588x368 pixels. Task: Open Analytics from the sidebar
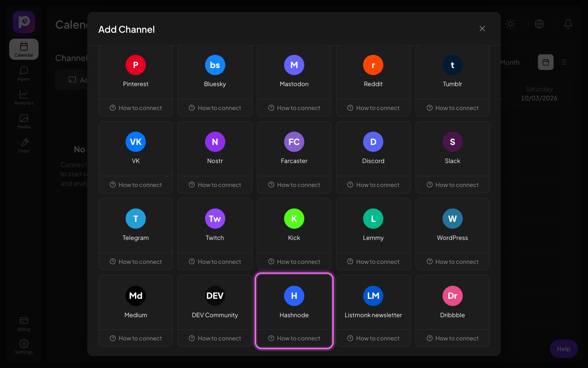pos(24,98)
